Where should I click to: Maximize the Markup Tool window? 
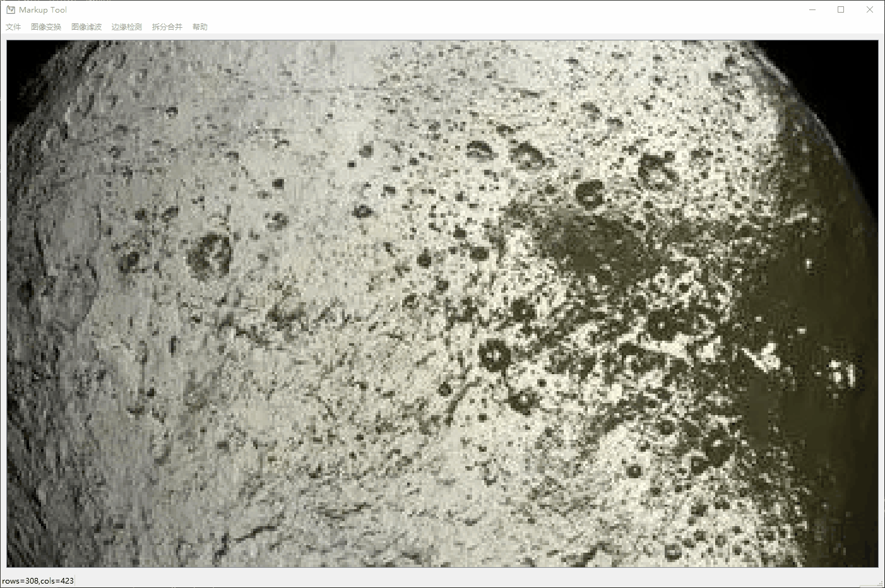pos(841,9)
